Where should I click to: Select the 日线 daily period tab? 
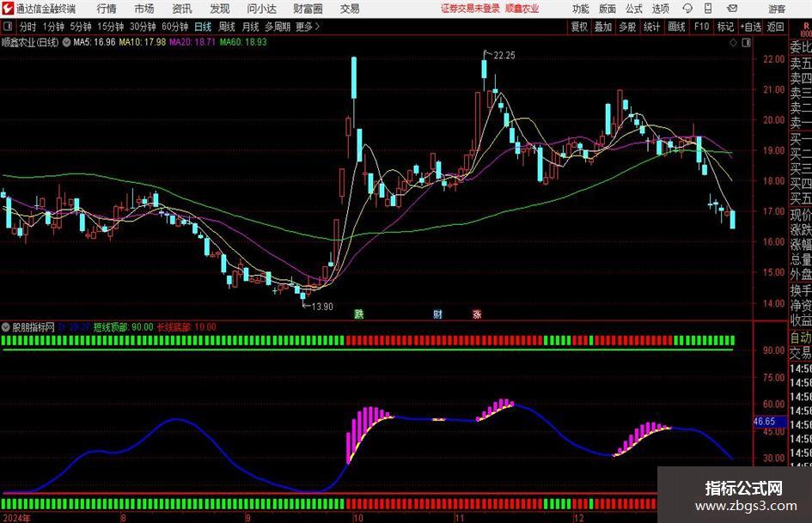tap(203, 27)
